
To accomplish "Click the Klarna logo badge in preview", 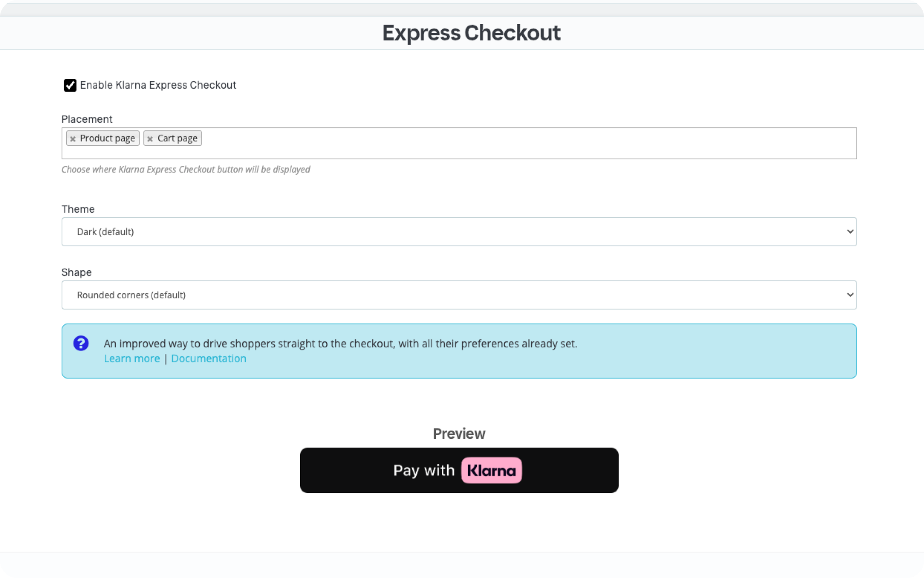I will (x=492, y=470).
